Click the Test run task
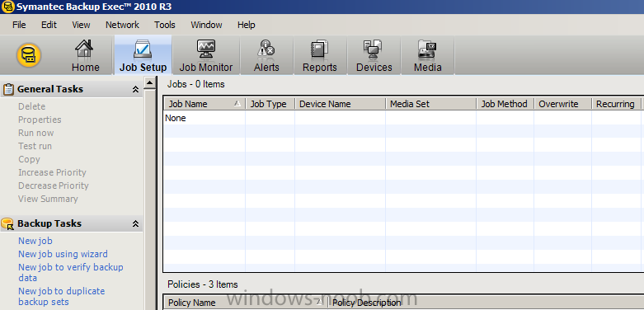The height and width of the screenshot is (310, 644). coord(35,146)
